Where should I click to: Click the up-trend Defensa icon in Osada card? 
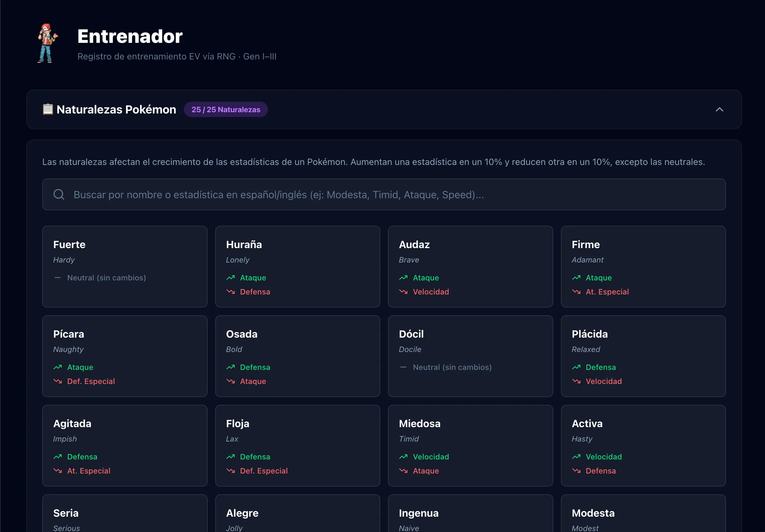(x=231, y=367)
